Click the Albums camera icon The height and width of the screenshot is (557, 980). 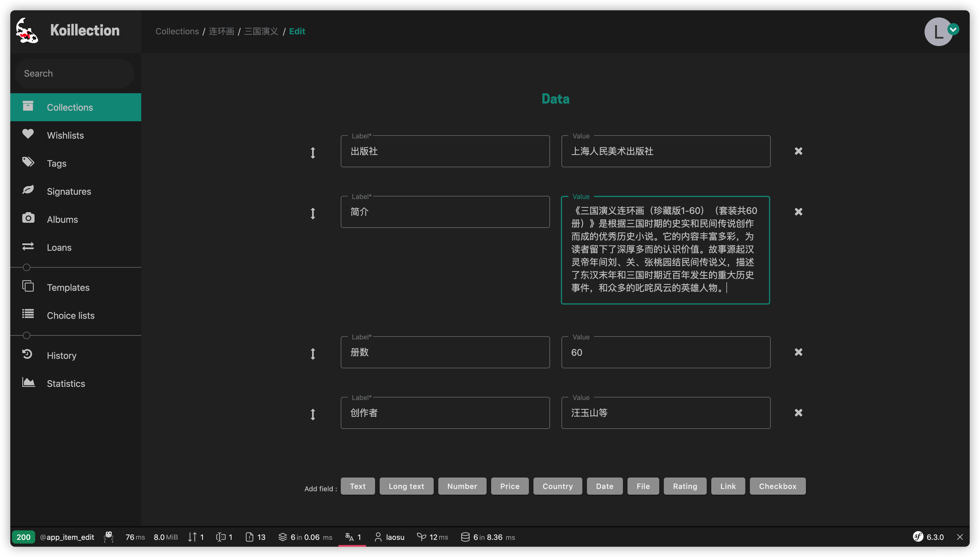click(27, 219)
